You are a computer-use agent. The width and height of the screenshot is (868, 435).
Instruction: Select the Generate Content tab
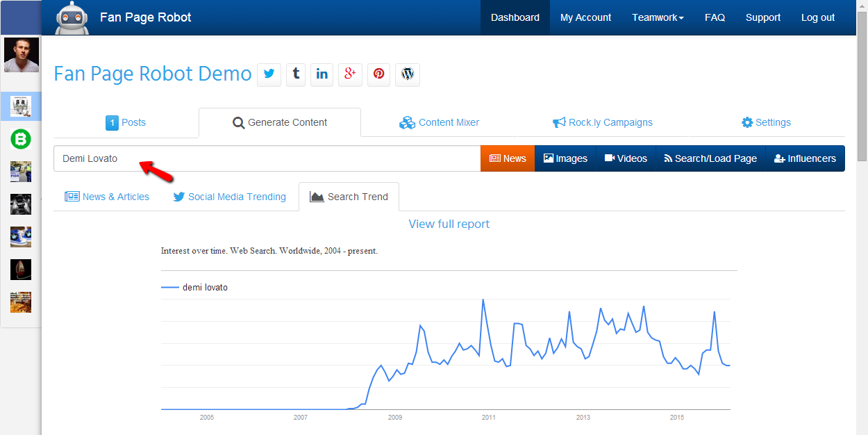click(280, 122)
